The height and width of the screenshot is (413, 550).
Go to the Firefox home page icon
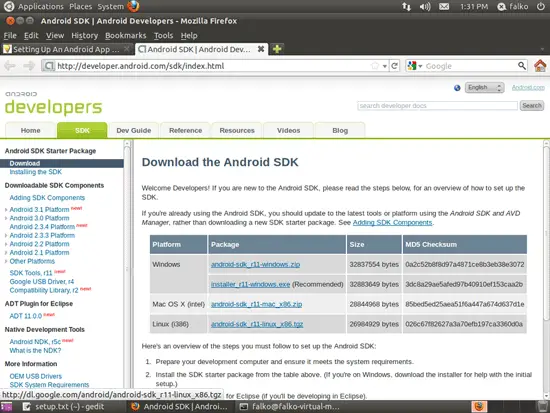(x=540, y=66)
